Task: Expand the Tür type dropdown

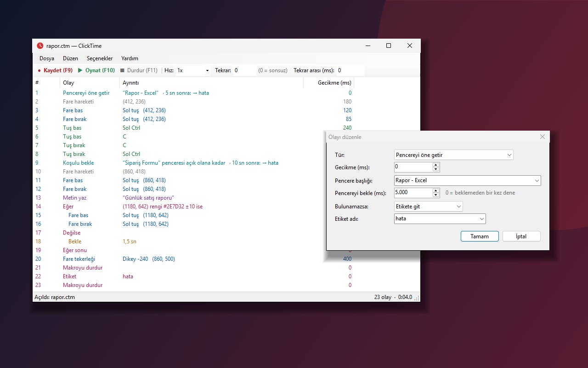Action: coord(454,155)
